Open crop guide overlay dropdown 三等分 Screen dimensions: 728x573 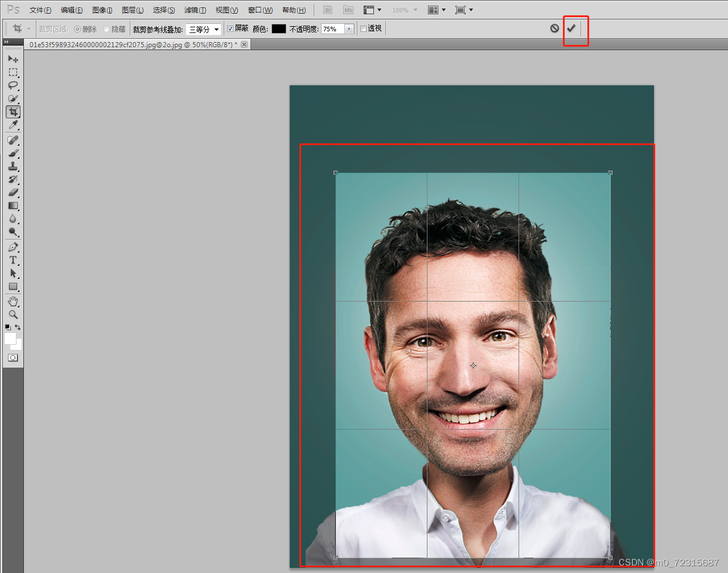pos(203,29)
